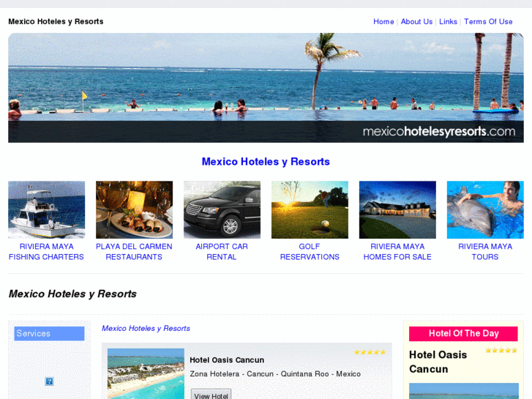Click the blue Mexico Hoteles y Resorts heading
The width and height of the screenshot is (532, 399).
(266, 162)
